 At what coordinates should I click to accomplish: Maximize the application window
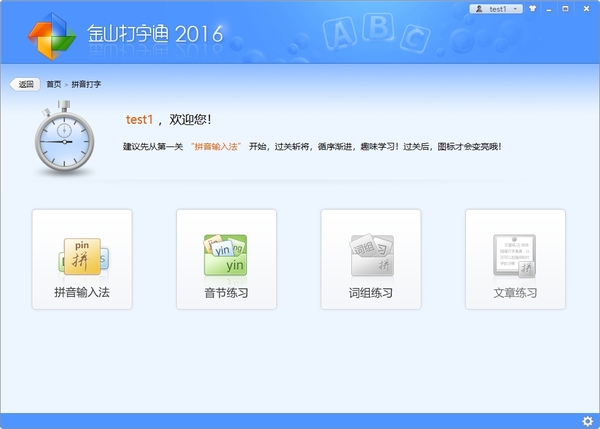(x=567, y=8)
